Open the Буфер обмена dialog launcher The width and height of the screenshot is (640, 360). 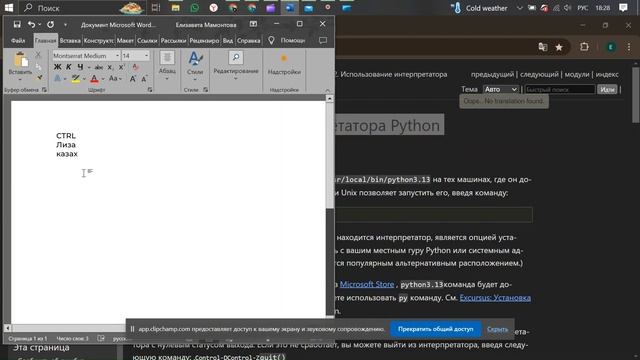(x=44, y=90)
